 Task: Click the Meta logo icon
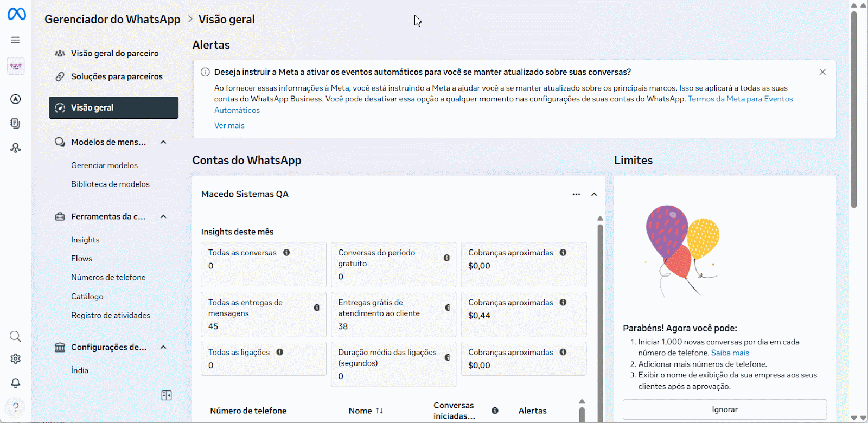16,14
